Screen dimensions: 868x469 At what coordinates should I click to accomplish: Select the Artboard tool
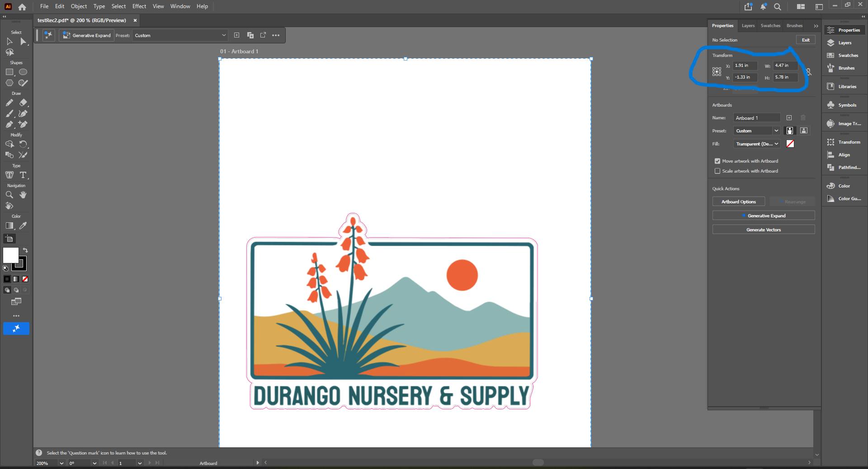(x=9, y=239)
